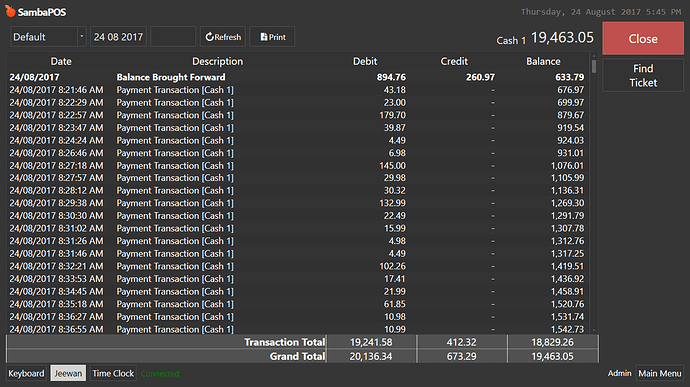
Task: Click the Admin user label
Action: (619, 373)
